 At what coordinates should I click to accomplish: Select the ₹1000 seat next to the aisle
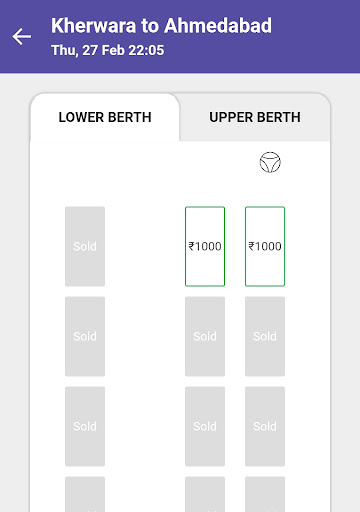pyautogui.click(x=205, y=246)
